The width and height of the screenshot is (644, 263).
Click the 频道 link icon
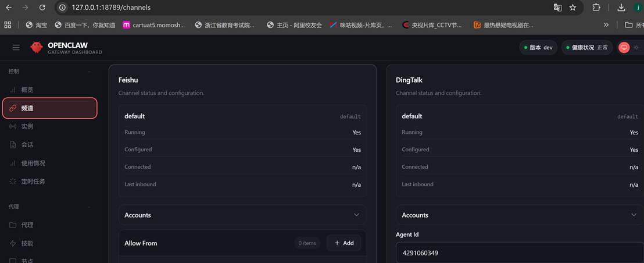click(13, 108)
